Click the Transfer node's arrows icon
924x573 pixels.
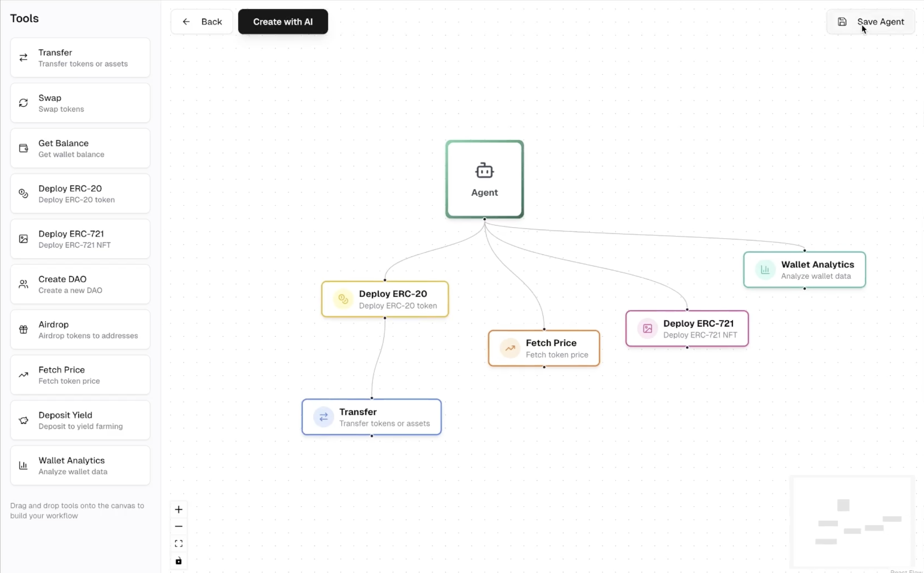[x=324, y=417]
